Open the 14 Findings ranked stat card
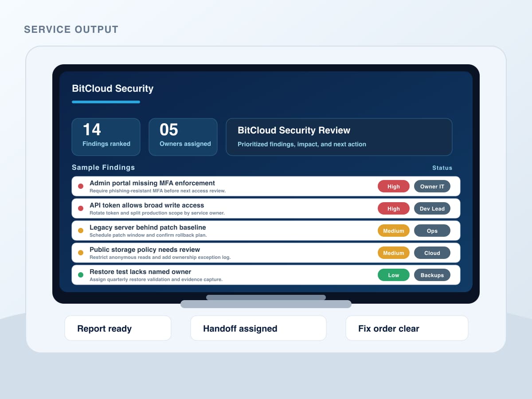This screenshot has width=532, height=399. (x=106, y=137)
